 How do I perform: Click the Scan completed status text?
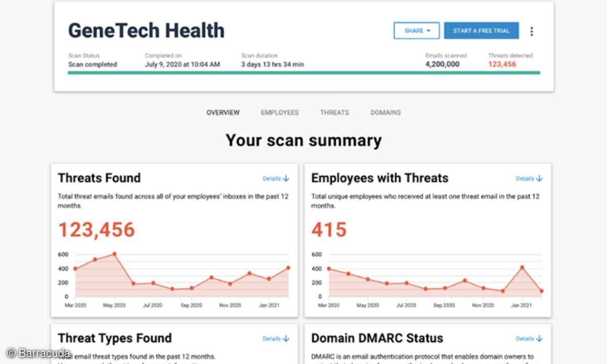pyautogui.click(x=93, y=65)
